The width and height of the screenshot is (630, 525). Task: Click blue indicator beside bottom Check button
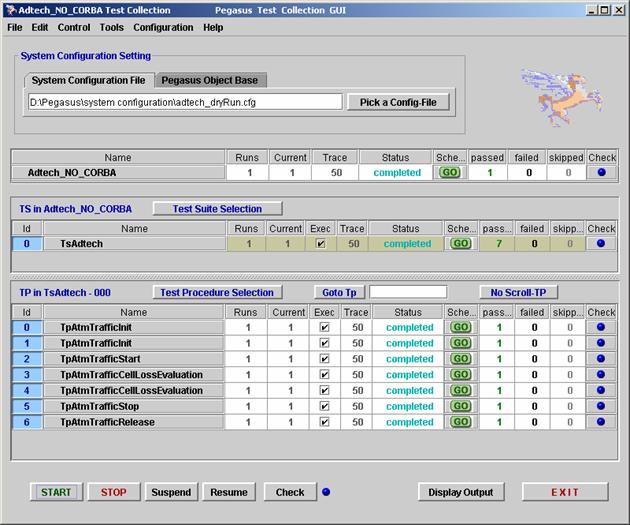pos(326,492)
